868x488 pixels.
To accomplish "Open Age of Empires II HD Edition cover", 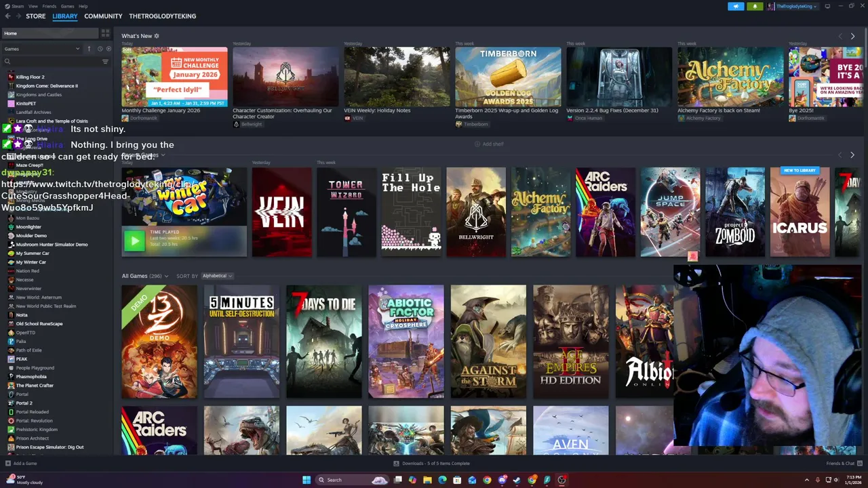I will pos(570,342).
